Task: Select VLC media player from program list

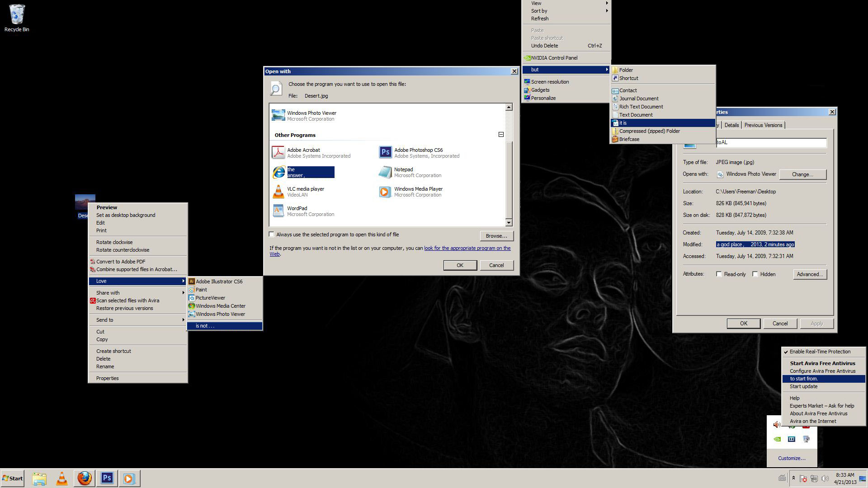Action: click(x=305, y=192)
